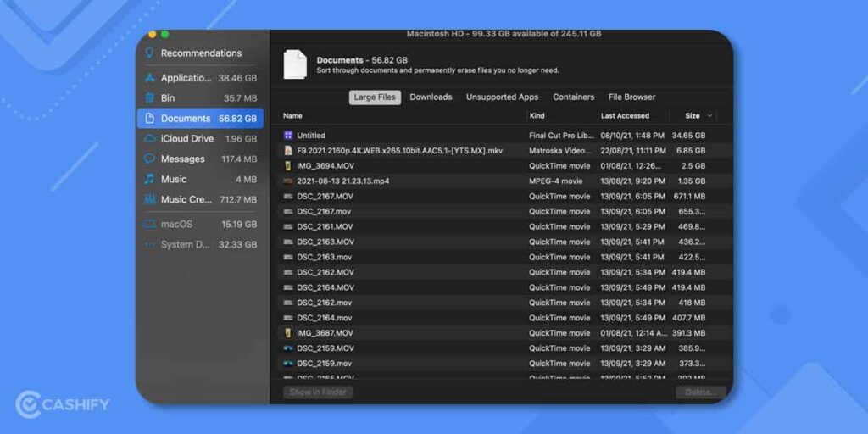The height and width of the screenshot is (434, 868).
Task: Click the Applications sidebar icon
Action: (149, 78)
